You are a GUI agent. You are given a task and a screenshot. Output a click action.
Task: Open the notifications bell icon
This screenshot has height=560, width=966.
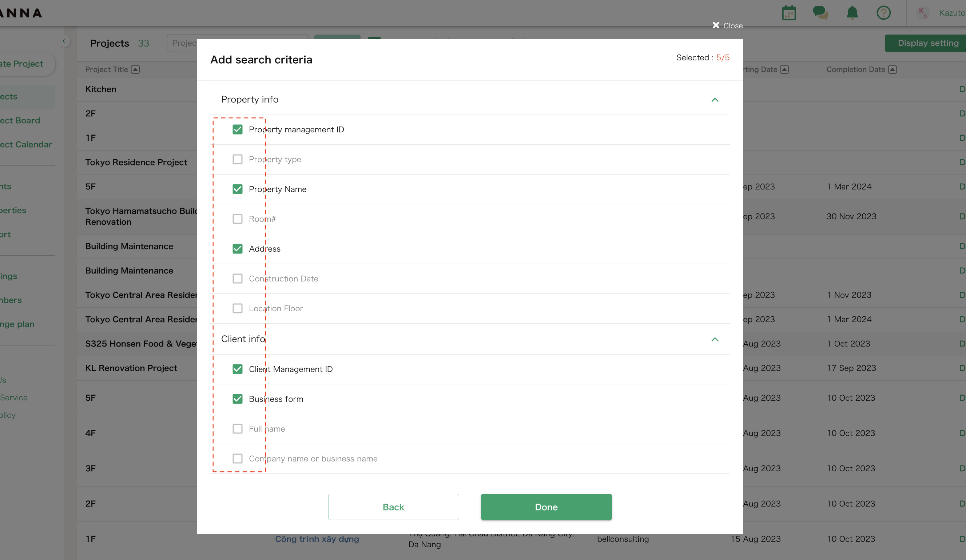click(x=852, y=13)
